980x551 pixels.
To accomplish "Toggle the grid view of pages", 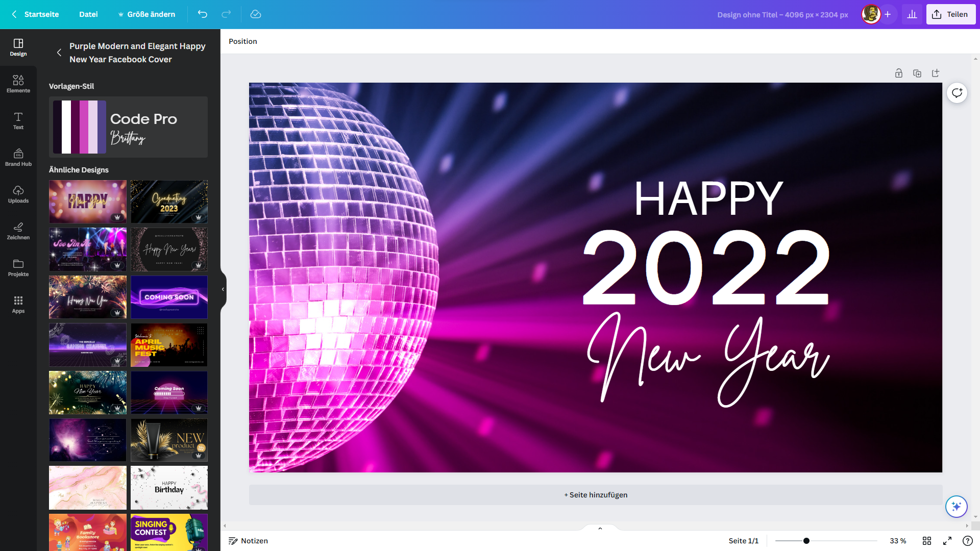I will 927,541.
